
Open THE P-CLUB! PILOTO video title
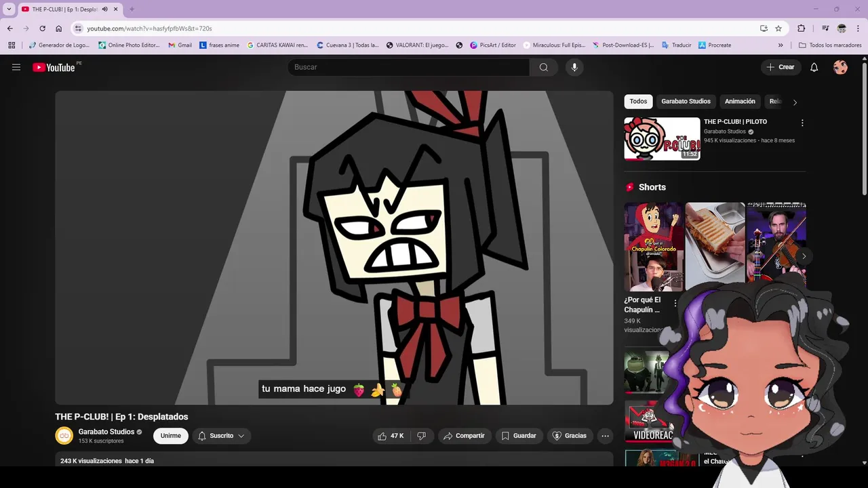pos(735,122)
